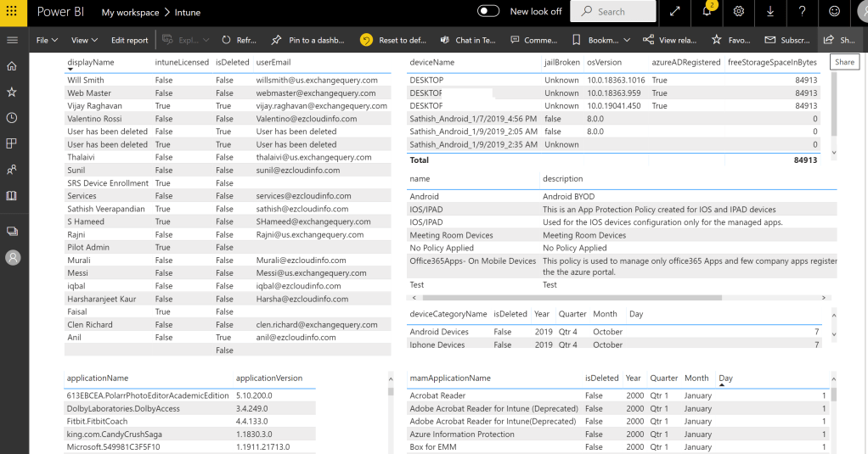Screen dimensions: 868x454
Task: Click Pin to a dashboard
Action: (308, 40)
